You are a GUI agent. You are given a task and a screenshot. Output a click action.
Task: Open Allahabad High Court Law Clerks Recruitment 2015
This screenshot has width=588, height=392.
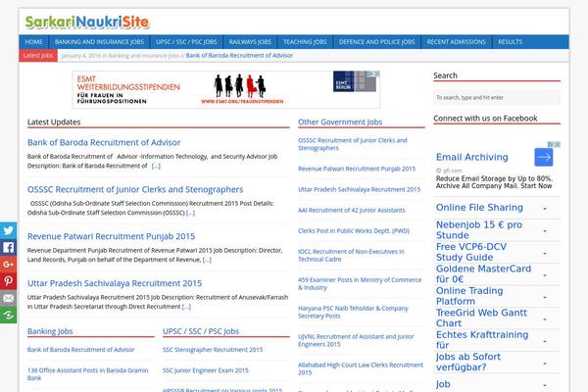coord(361,368)
